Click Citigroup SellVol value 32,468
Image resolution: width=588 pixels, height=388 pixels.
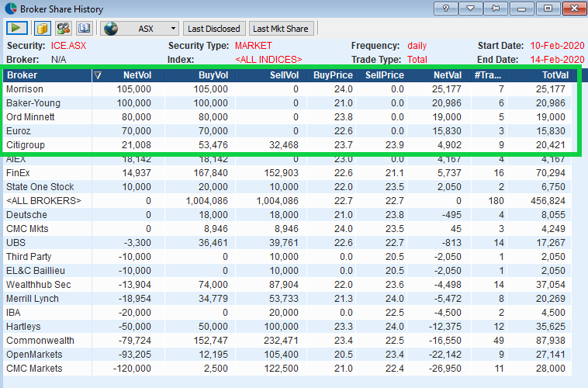(284, 145)
